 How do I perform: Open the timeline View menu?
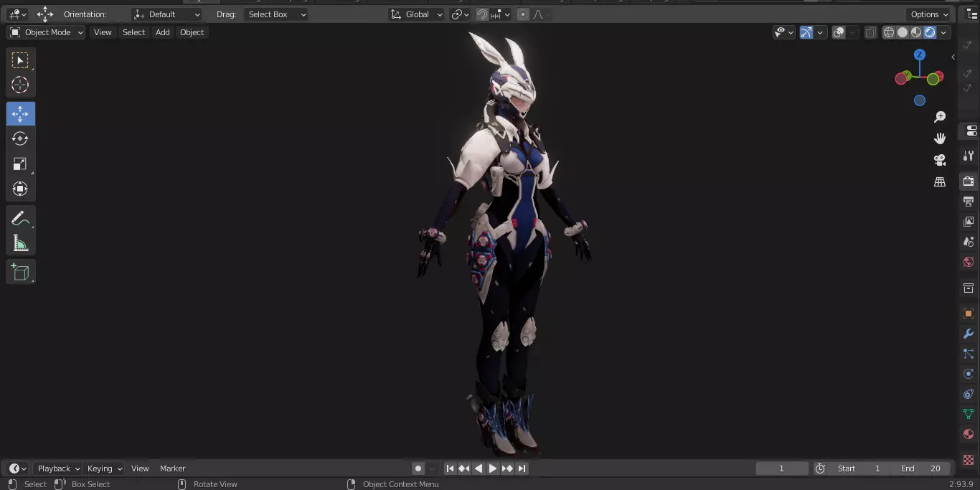[140, 468]
